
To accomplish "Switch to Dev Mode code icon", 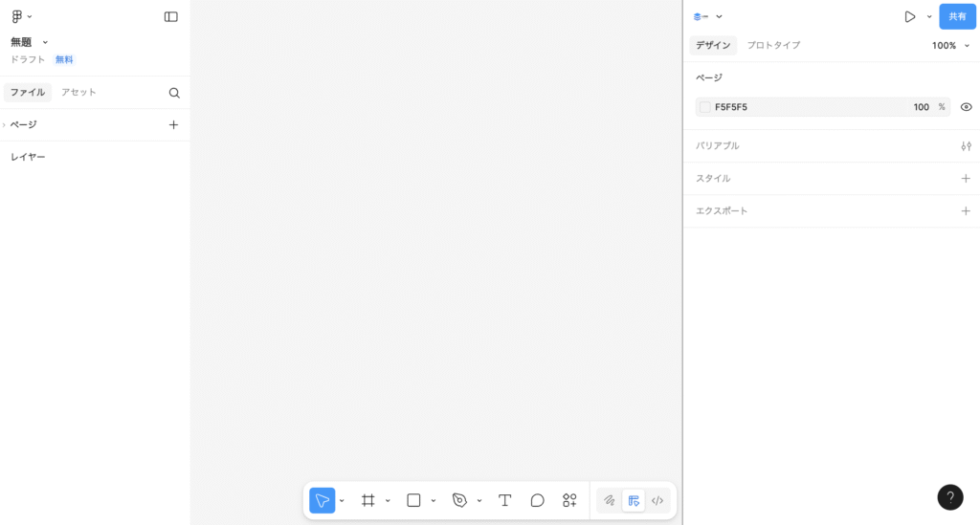I will click(x=657, y=501).
